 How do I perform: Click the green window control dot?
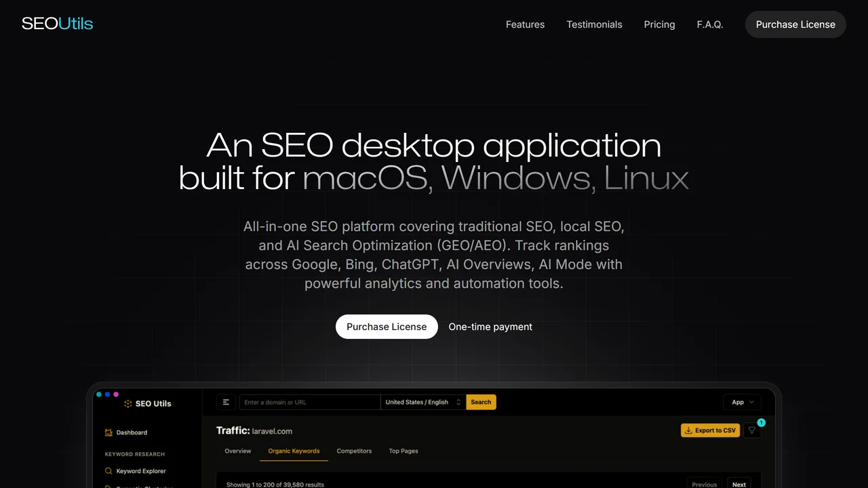[99, 394]
